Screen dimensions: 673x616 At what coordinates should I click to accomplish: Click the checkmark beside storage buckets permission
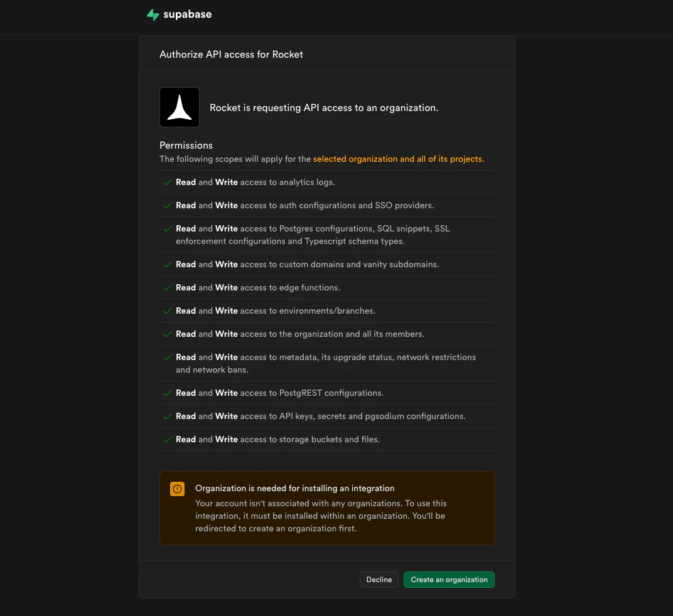167,439
